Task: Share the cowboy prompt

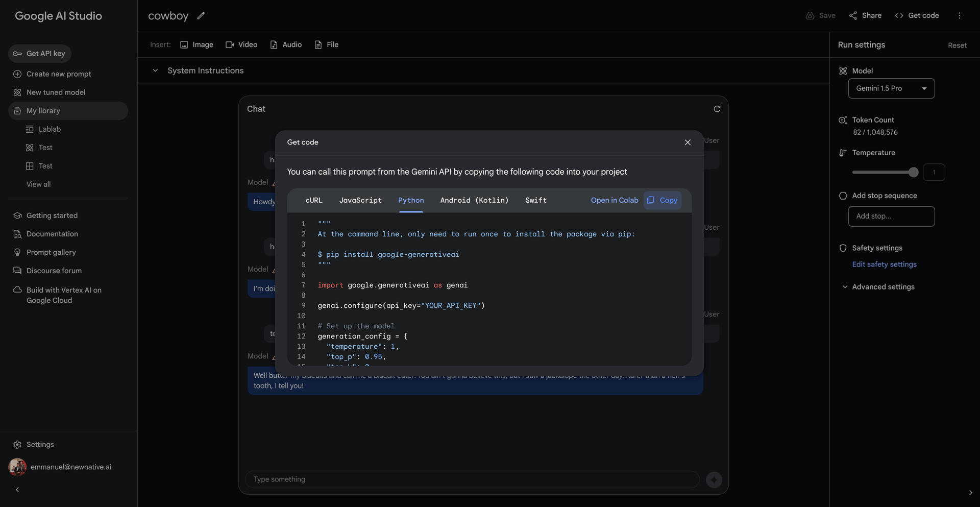Action: 865,16
